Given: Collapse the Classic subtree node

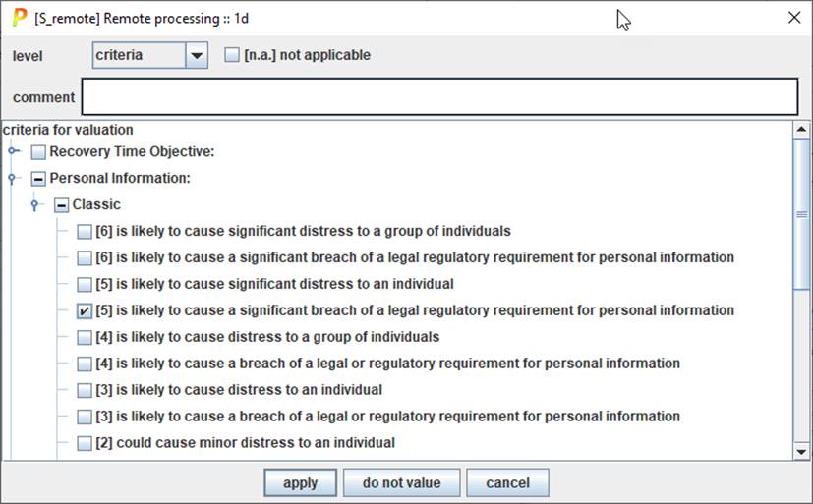Looking at the screenshot, I should (x=36, y=205).
